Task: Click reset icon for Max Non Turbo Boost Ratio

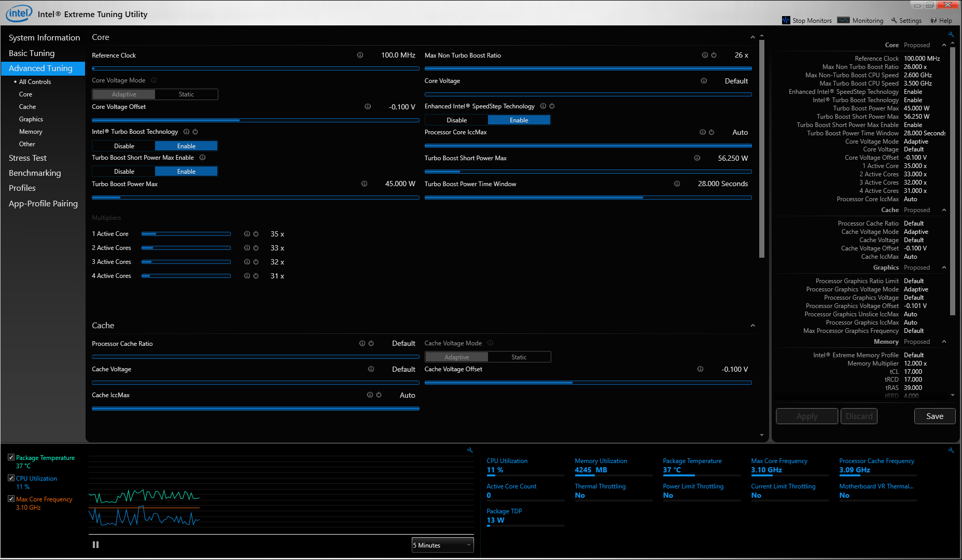Action: pyautogui.click(x=714, y=55)
